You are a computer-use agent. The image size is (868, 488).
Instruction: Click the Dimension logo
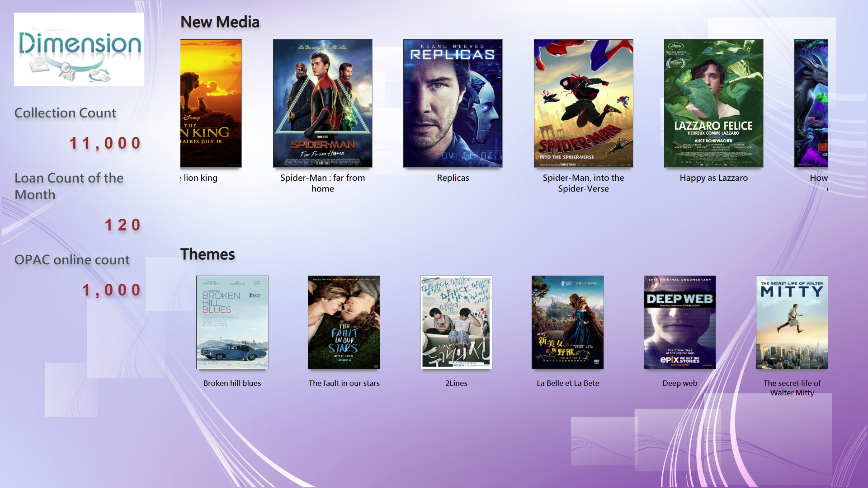[79, 49]
